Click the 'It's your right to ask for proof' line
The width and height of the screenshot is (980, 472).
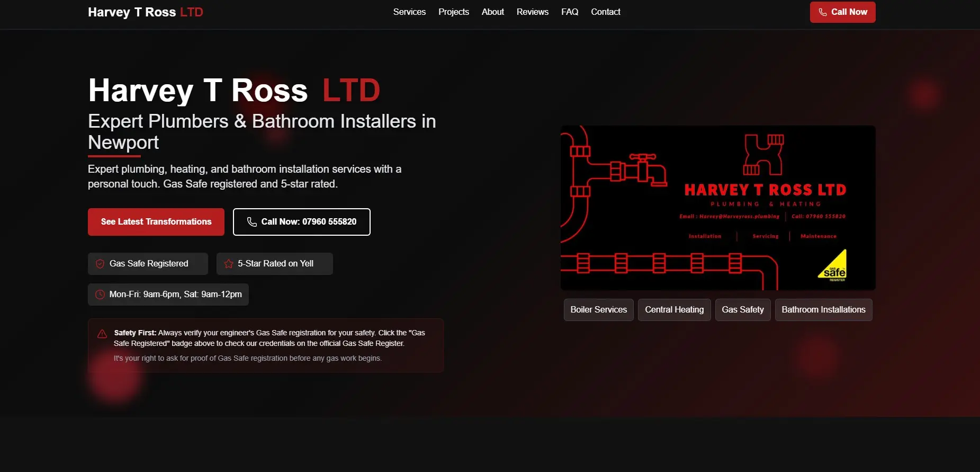247,359
